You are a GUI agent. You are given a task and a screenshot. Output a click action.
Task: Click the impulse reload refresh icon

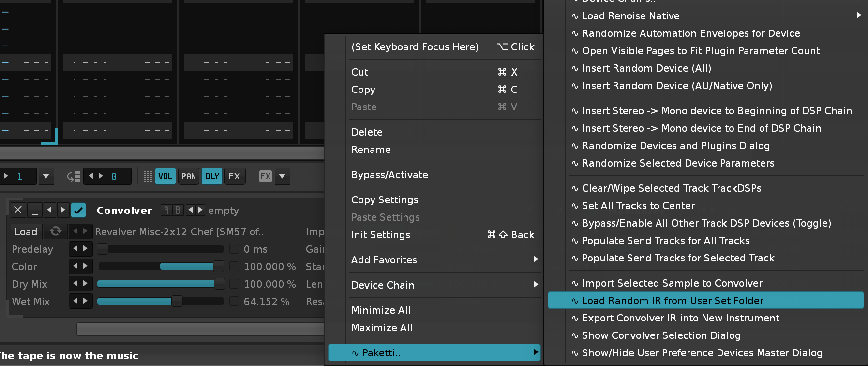click(56, 231)
